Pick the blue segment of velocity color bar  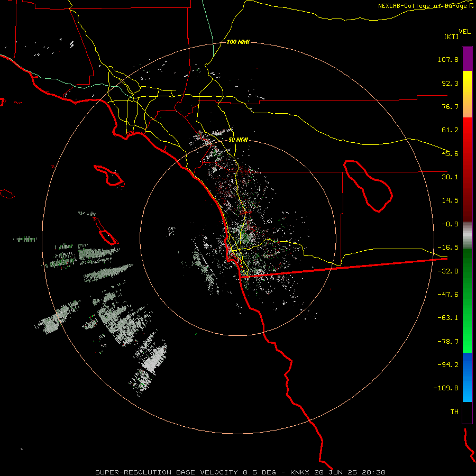coord(467,377)
